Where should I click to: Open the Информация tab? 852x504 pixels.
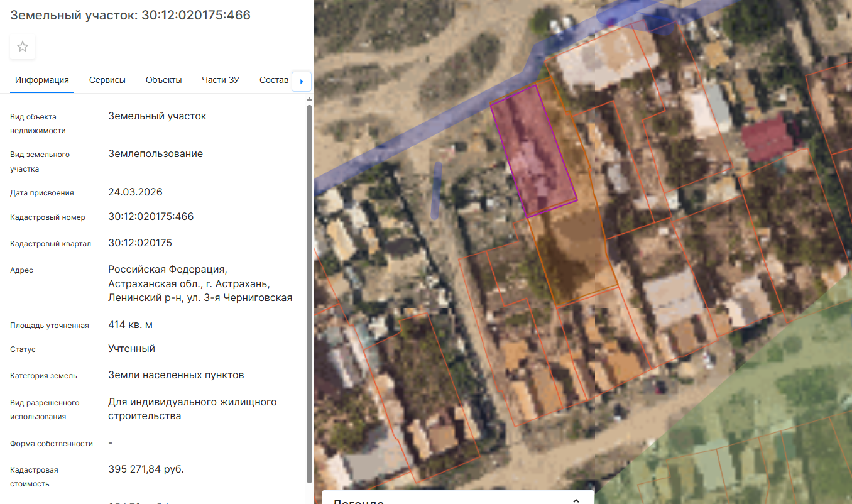[42, 80]
